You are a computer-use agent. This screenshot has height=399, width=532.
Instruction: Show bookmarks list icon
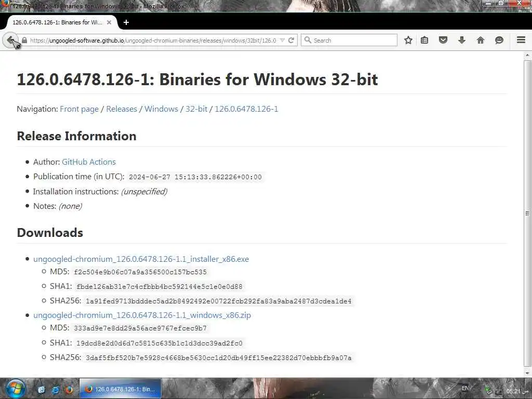[x=424, y=40]
